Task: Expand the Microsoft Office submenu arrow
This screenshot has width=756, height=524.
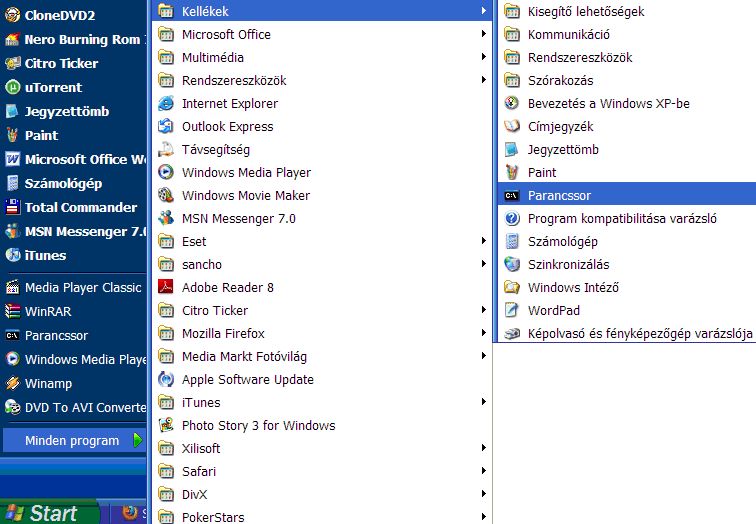Action: pyautogui.click(x=484, y=34)
